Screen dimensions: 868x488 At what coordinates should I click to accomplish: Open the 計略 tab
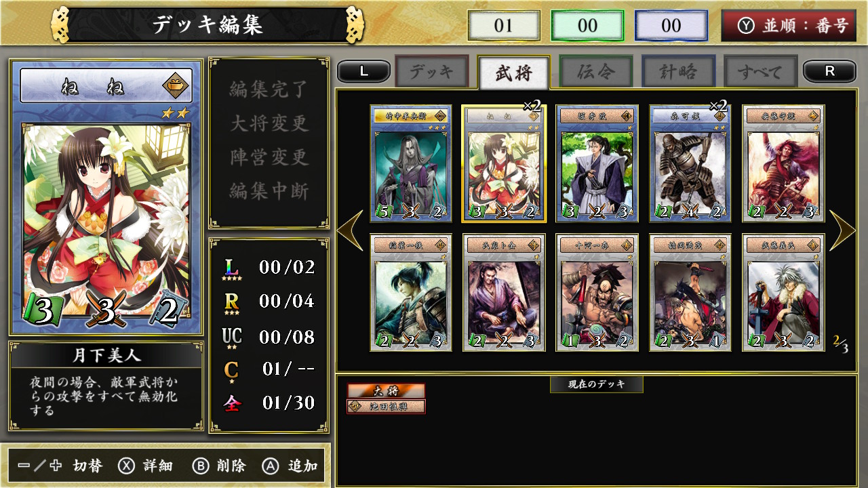tap(678, 72)
